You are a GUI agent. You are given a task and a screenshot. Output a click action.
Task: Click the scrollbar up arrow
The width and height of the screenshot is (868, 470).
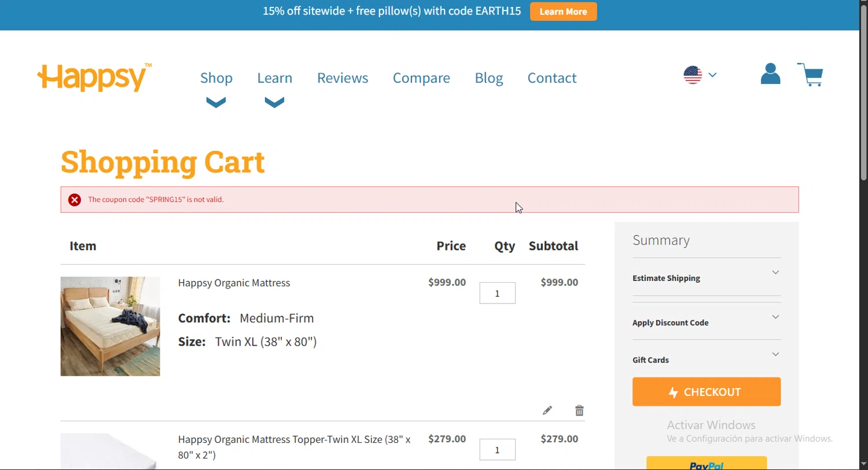coord(863,3)
